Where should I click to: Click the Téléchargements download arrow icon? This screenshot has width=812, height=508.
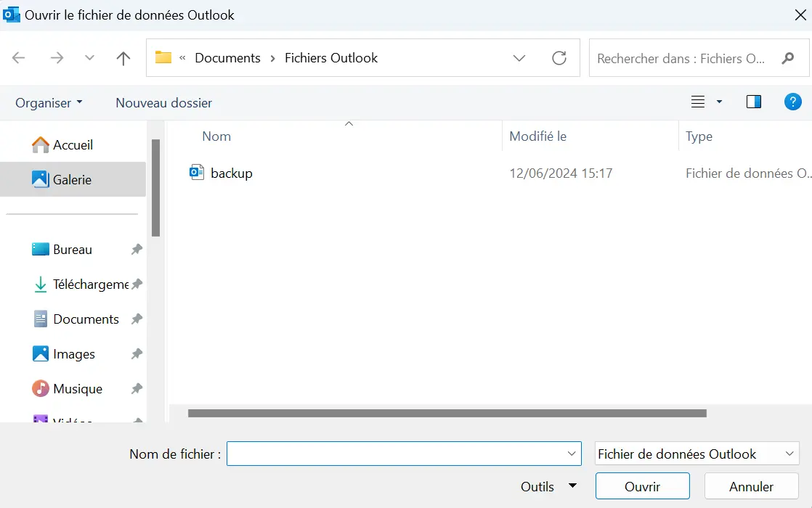click(41, 284)
